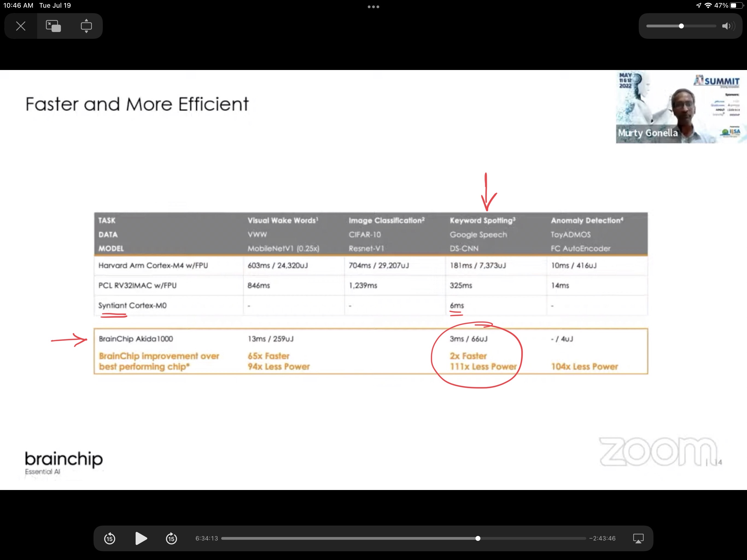Tap the location services arrow icon
This screenshot has width=747, height=560.
699,5
